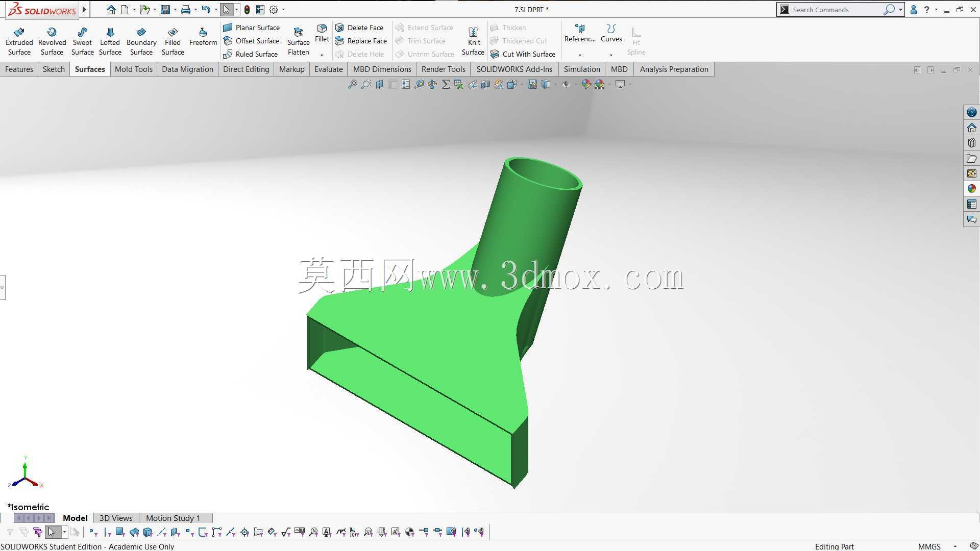Click the Rebuild traffic light icon

coord(247,10)
